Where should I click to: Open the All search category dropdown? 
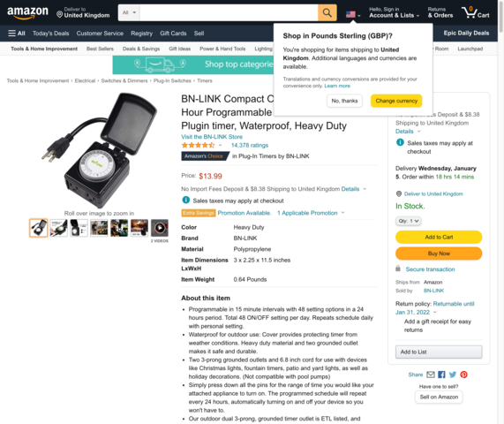coord(129,12)
